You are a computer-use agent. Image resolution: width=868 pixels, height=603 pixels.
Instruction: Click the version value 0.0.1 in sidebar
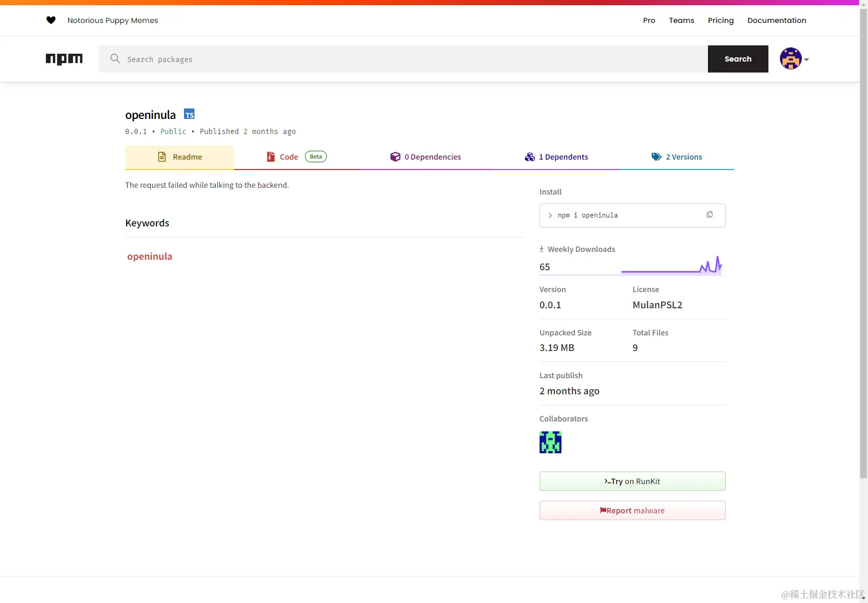551,305
